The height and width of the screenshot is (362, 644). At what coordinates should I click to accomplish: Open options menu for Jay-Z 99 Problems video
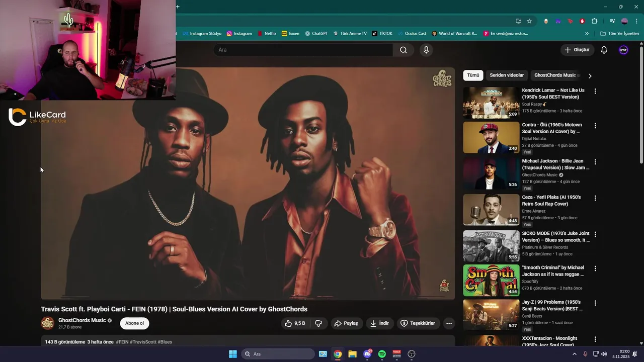click(x=595, y=303)
